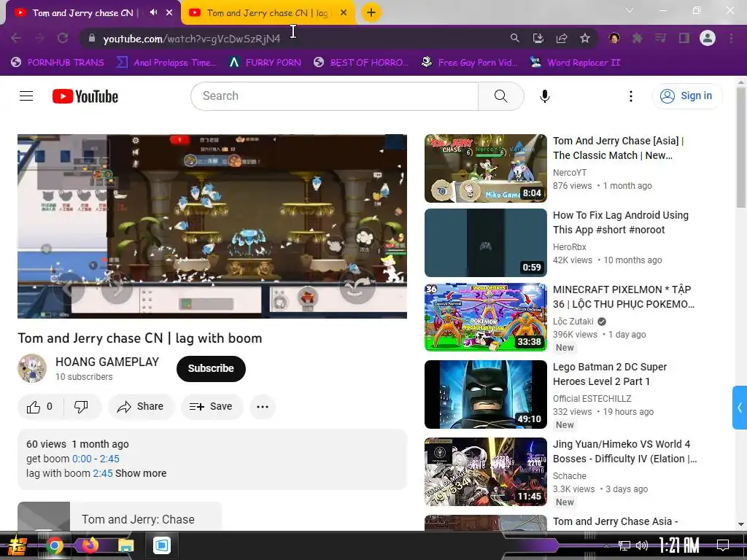Go to the YouTube home logo
Screen dimensions: 747x560
[85, 96]
